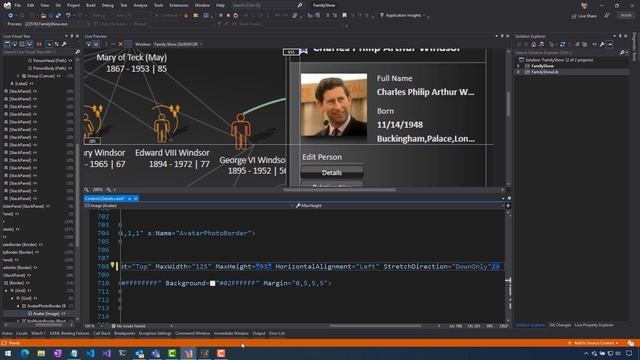Open the Build menu
640x360 pixels.
point(91,5)
